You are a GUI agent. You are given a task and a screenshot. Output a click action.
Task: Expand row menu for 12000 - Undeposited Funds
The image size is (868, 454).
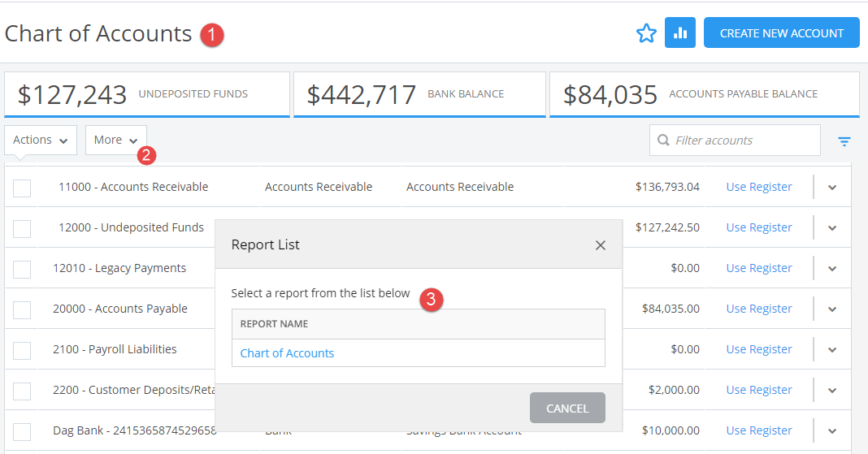[832, 228]
